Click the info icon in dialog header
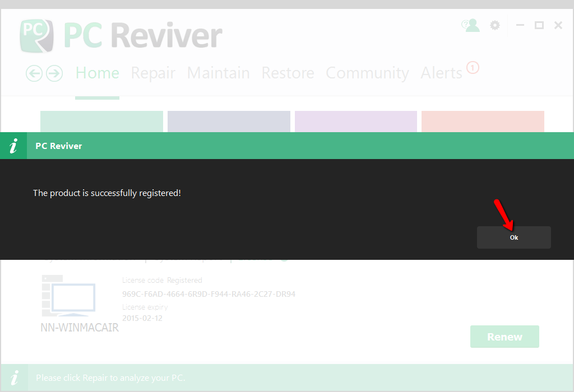Screen dimensions: 574x392 [13, 146]
